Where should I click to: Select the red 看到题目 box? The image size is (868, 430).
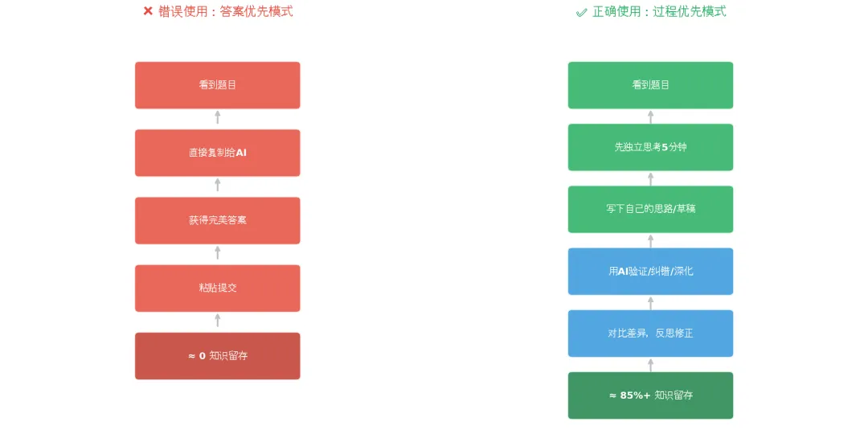coord(218,85)
